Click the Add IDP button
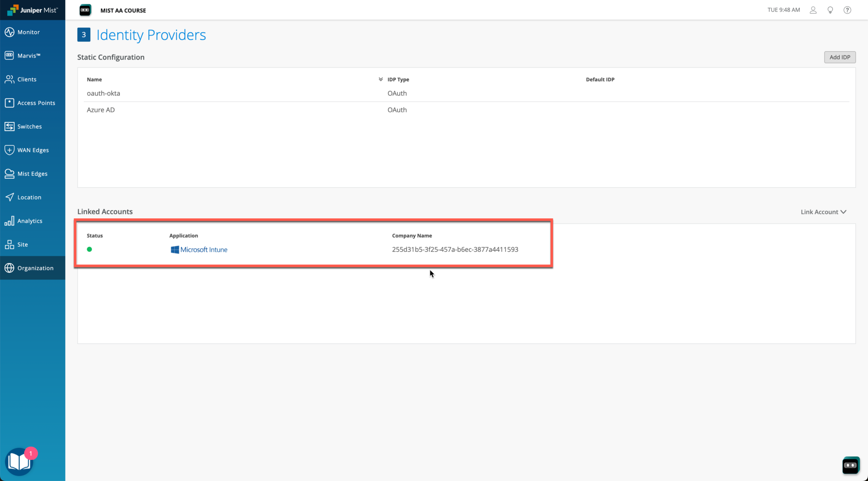 (839, 57)
